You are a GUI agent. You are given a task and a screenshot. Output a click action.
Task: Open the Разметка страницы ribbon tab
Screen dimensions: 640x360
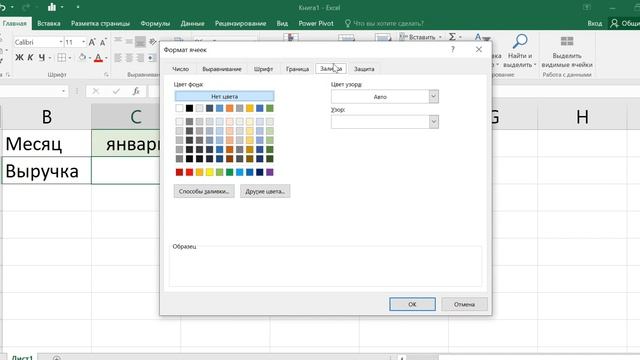pyautogui.click(x=100, y=23)
